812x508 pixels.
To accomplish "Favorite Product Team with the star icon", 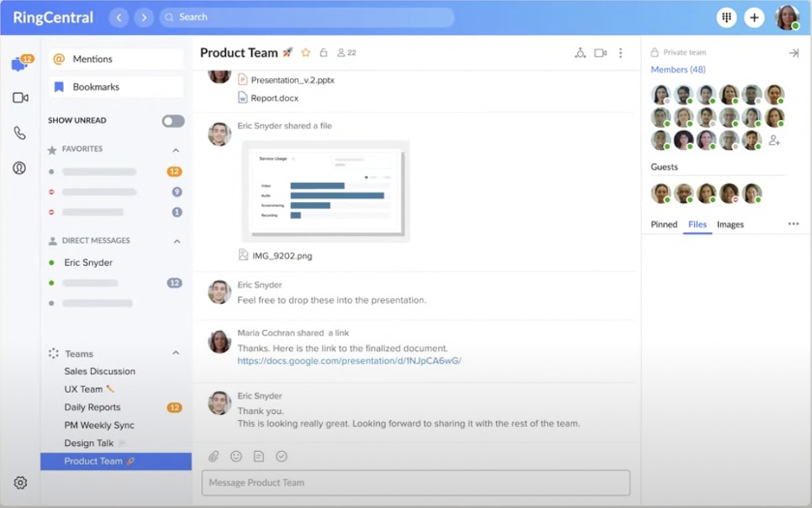I will [305, 53].
